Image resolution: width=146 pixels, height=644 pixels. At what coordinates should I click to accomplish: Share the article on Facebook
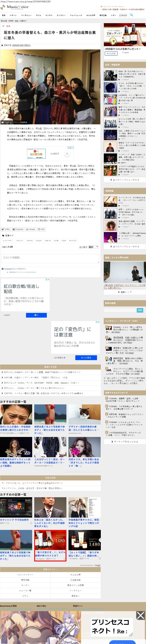coord(18,229)
